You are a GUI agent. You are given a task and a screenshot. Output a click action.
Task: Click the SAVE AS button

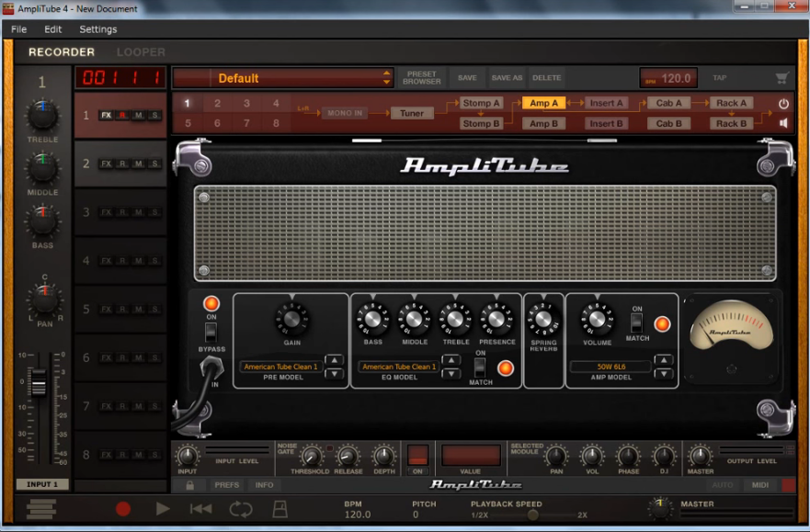(507, 78)
